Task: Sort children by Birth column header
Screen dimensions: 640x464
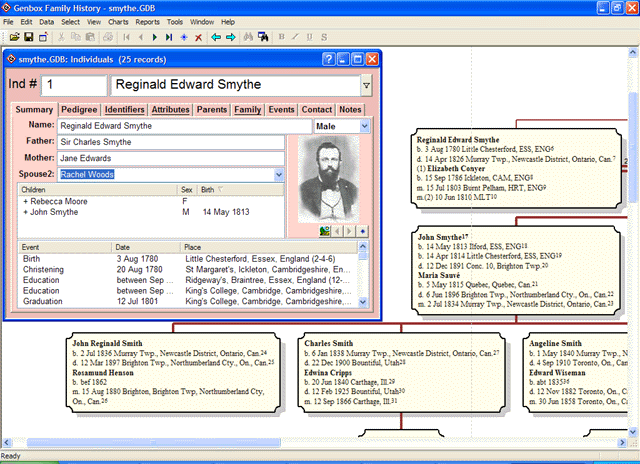Action: click(241, 190)
